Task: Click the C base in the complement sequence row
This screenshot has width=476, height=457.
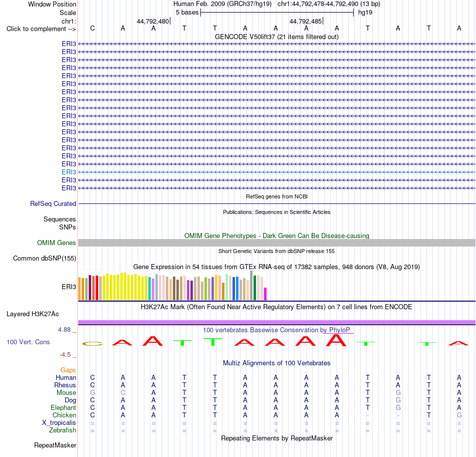Action: click(x=93, y=28)
